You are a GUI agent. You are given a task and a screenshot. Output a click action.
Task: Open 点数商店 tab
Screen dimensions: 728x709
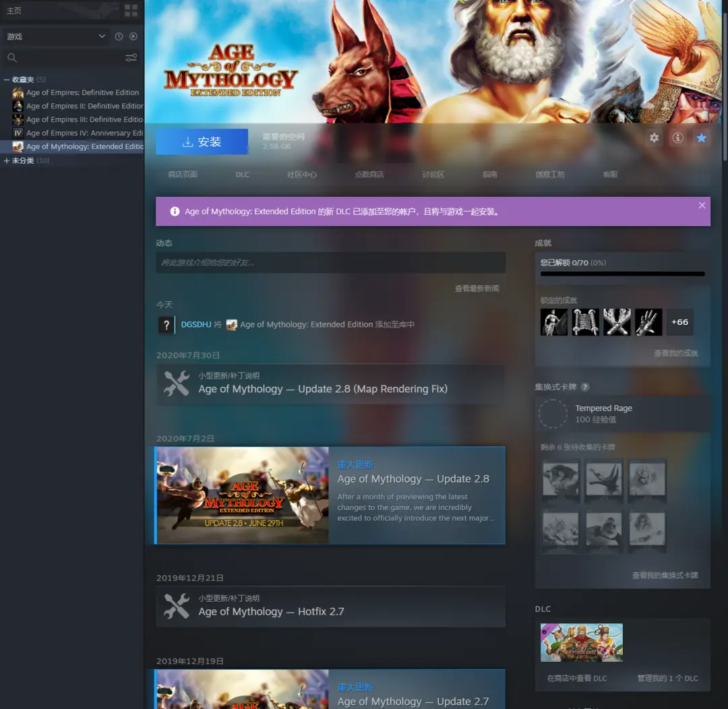(369, 174)
